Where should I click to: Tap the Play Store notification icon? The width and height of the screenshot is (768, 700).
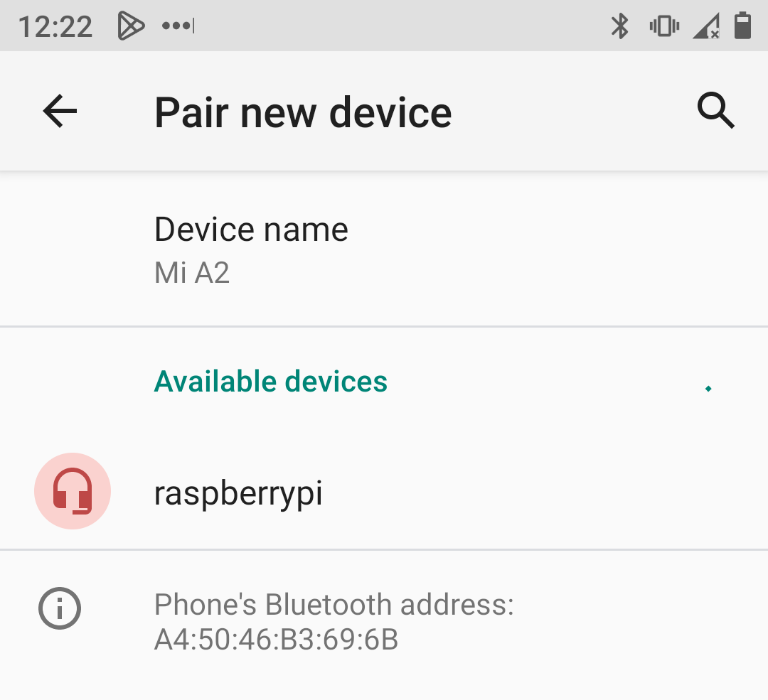tap(131, 26)
